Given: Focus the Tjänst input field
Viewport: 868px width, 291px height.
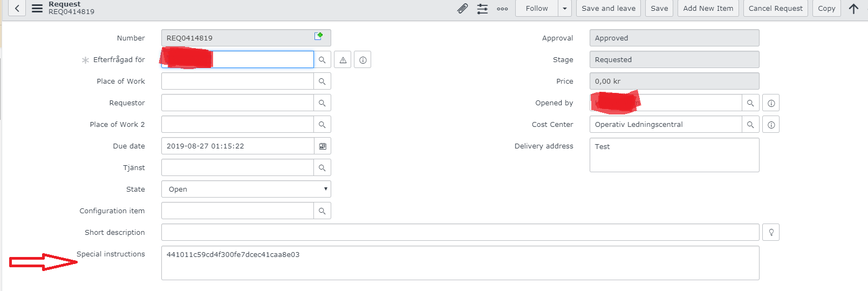Looking at the screenshot, I should pyautogui.click(x=237, y=167).
